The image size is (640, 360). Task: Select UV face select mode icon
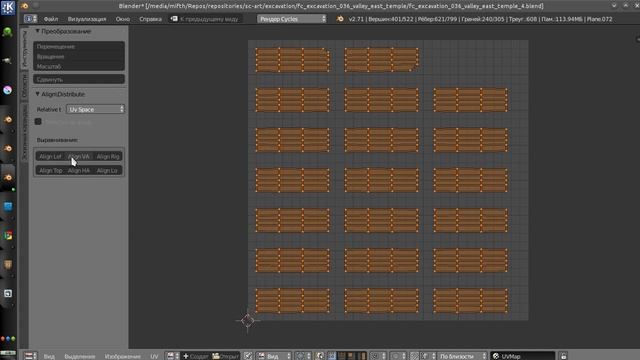[352, 356]
